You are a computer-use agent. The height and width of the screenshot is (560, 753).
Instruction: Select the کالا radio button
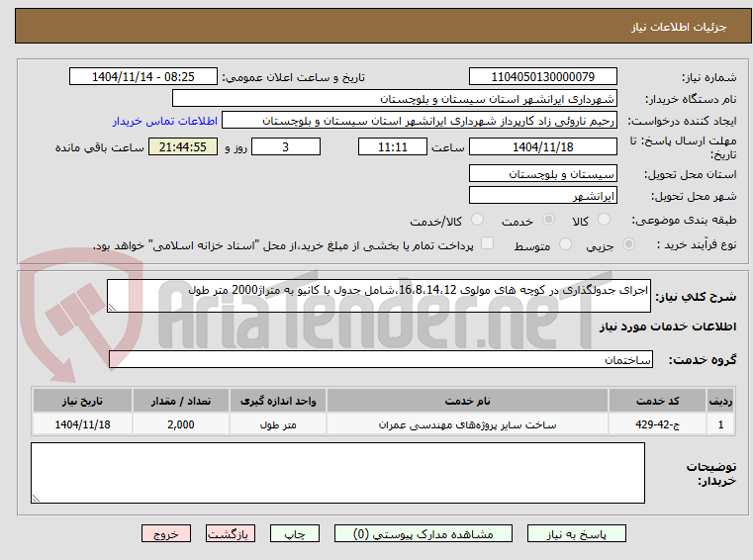click(x=604, y=220)
